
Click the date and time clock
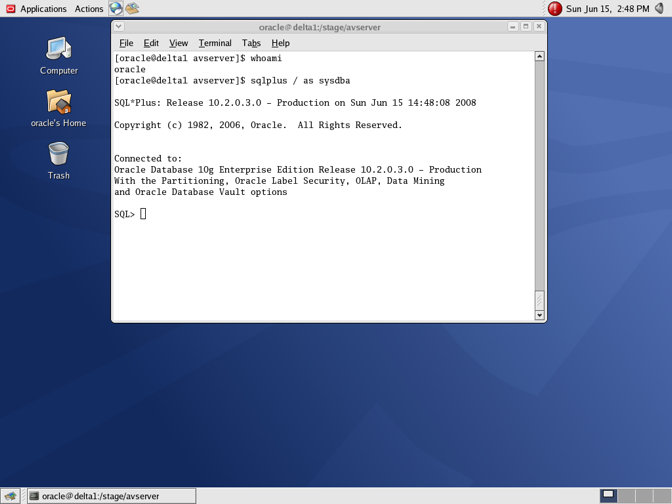coord(607,9)
